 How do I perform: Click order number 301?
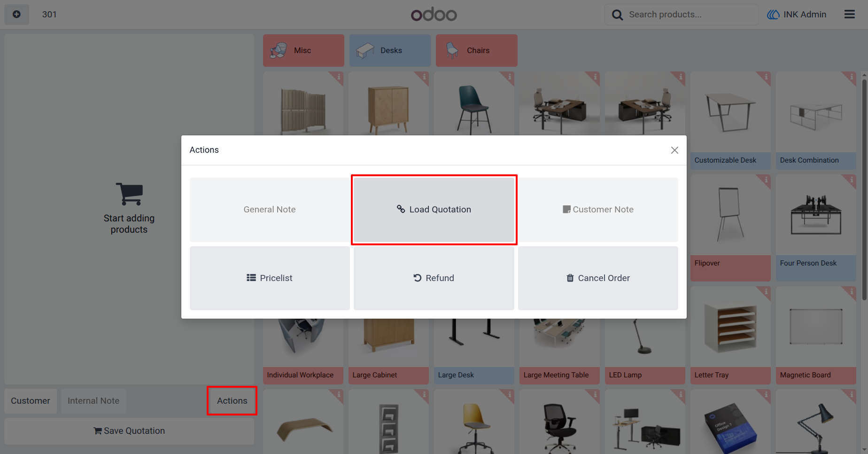coord(49,15)
